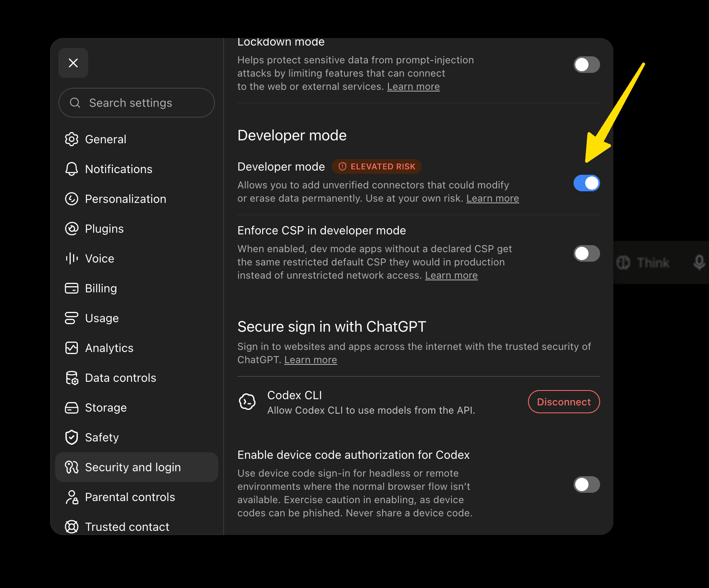709x588 pixels.
Task: Switch to the Personalization tab
Action: (x=137, y=199)
